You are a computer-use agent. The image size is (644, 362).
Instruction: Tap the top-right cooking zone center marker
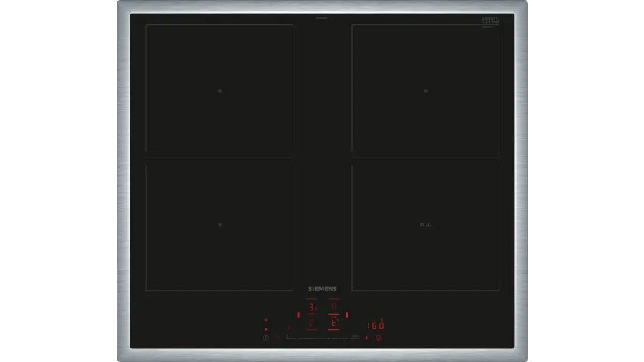[x=425, y=91]
